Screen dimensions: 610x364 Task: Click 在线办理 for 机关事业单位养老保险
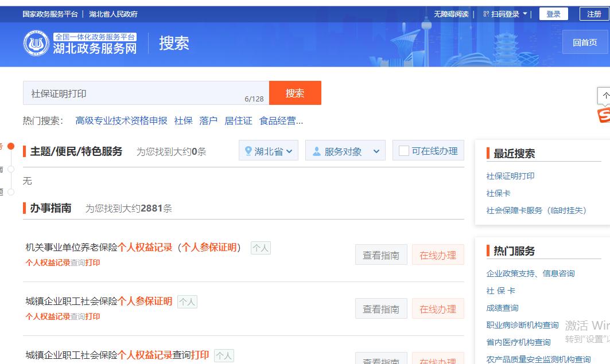[x=438, y=255]
